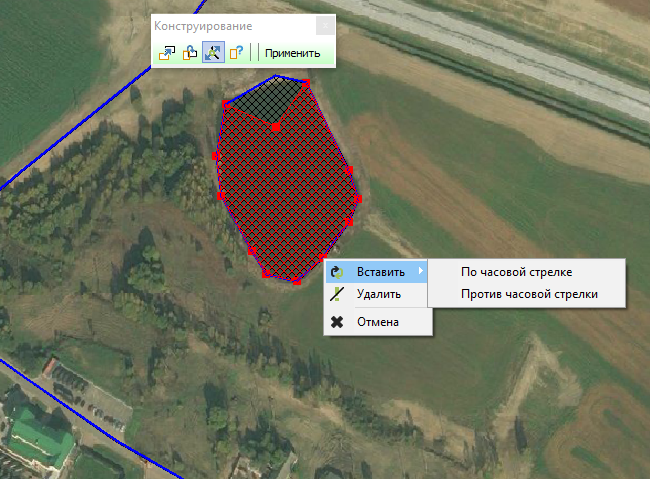Close the Конструирование toolbar

pyautogui.click(x=325, y=26)
